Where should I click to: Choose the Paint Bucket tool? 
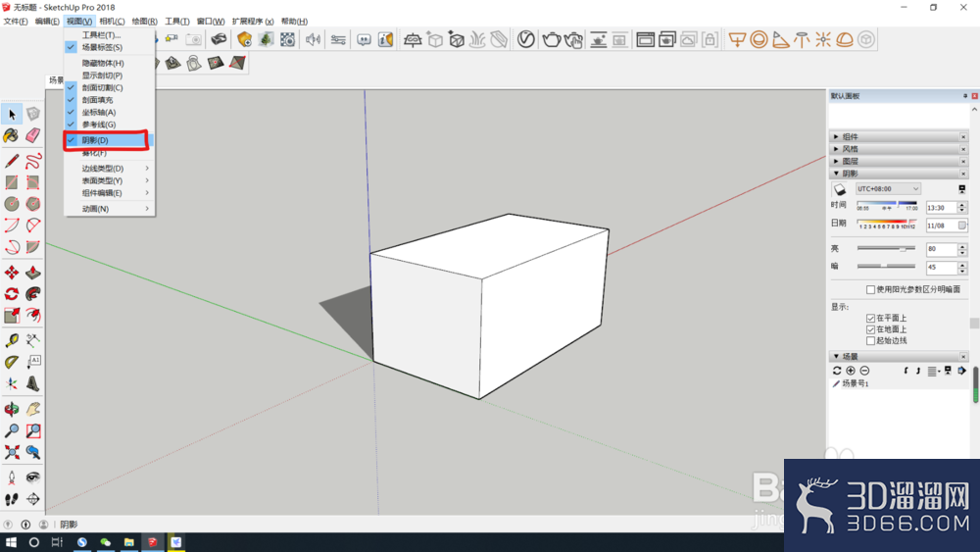[11, 135]
